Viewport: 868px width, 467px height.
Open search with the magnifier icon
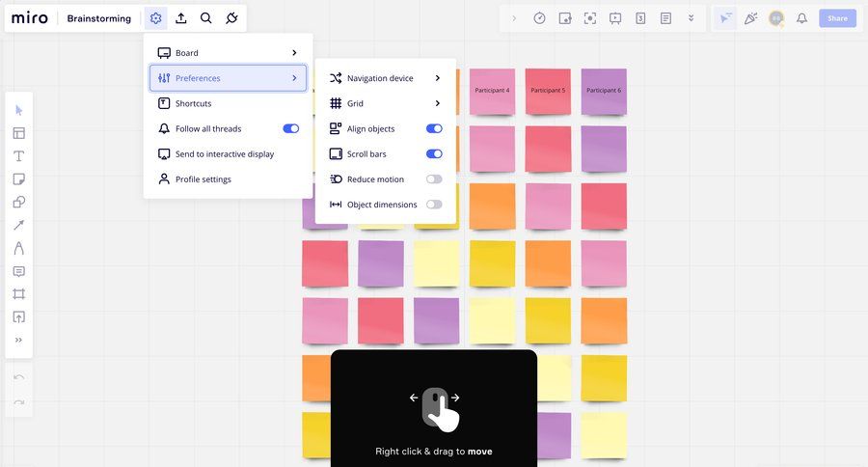206,18
